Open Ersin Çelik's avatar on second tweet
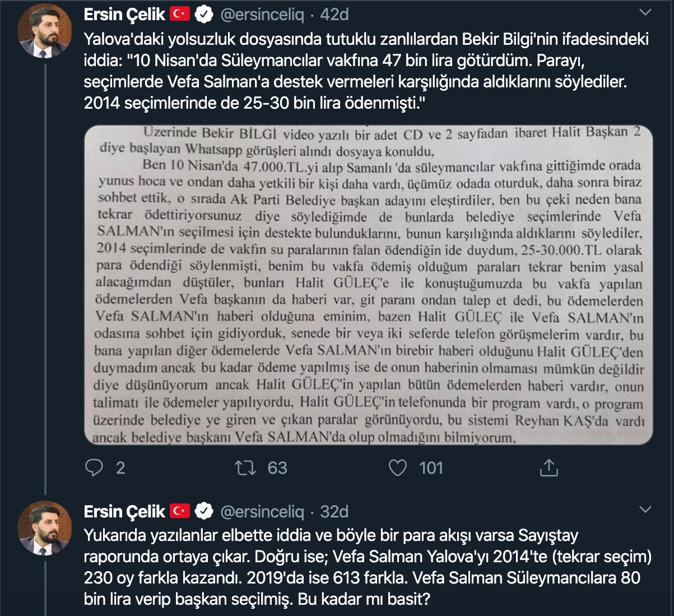 pos(45,528)
